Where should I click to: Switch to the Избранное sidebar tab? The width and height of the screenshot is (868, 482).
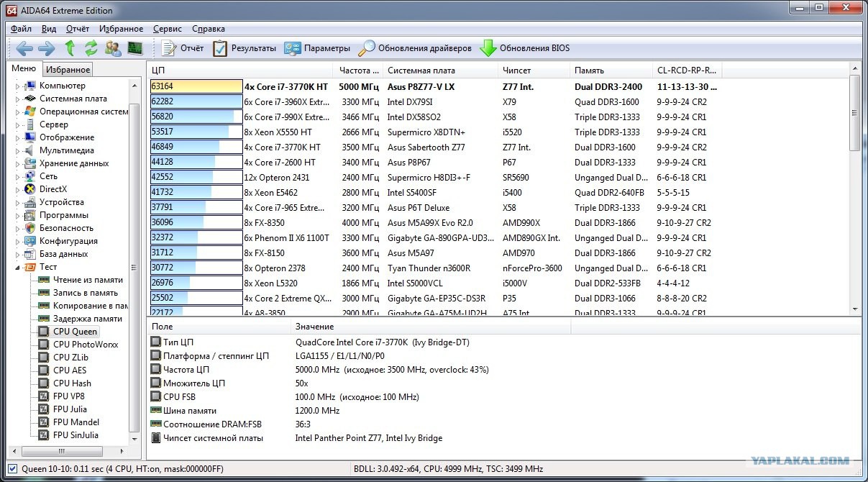coord(68,70)
